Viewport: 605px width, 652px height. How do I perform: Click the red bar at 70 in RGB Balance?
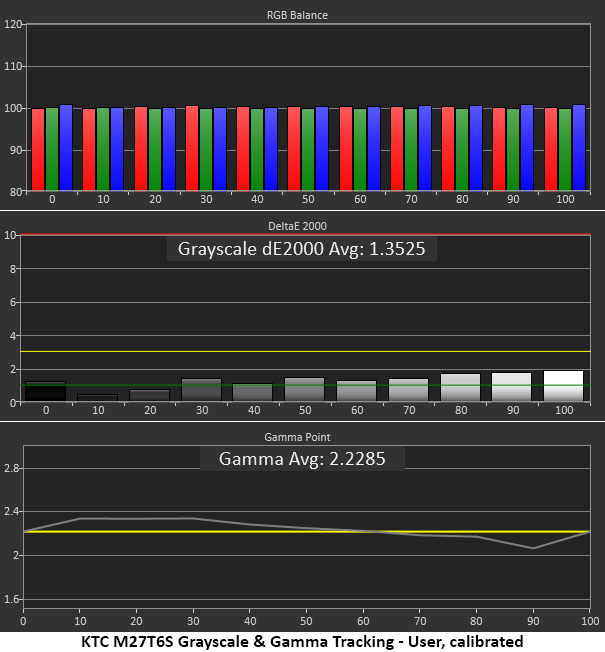click(x=397, y=149)
